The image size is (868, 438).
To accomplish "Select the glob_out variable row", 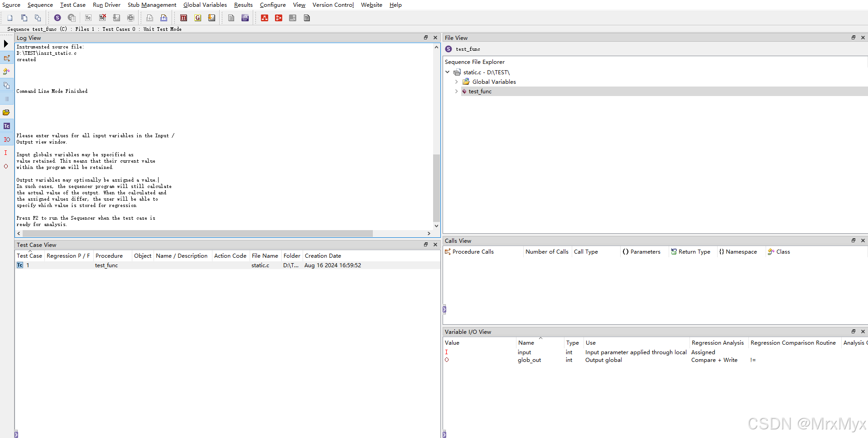I will pos(529,360).
